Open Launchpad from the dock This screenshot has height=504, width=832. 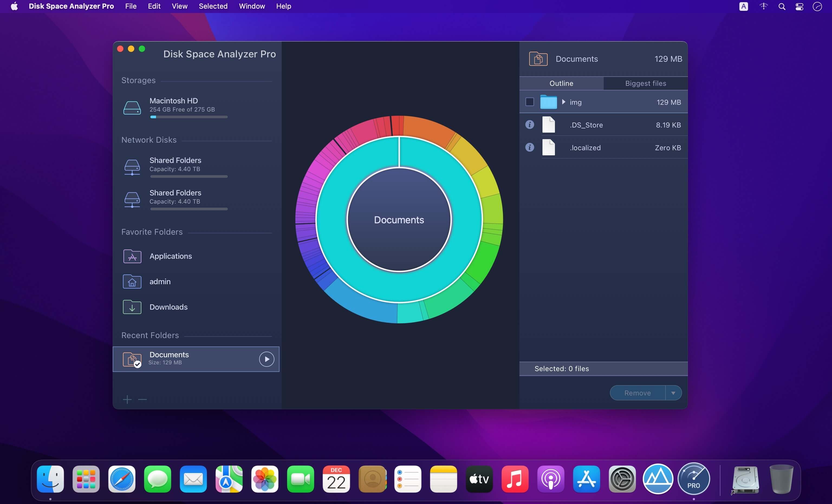tap(86, 479)
